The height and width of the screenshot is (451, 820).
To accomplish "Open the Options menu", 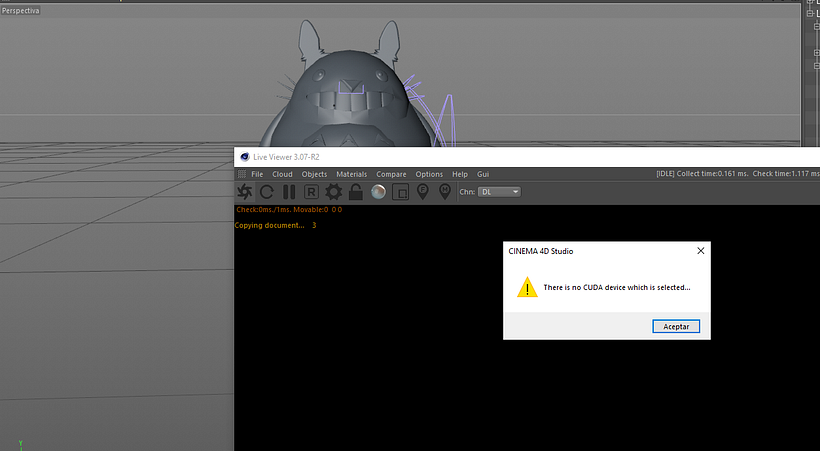I will [429, 174].
